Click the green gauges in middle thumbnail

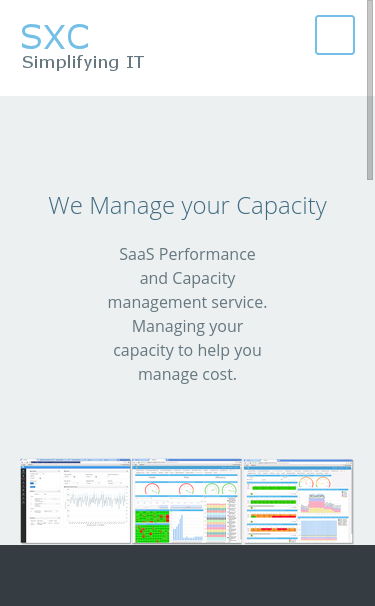coord(221,489)
